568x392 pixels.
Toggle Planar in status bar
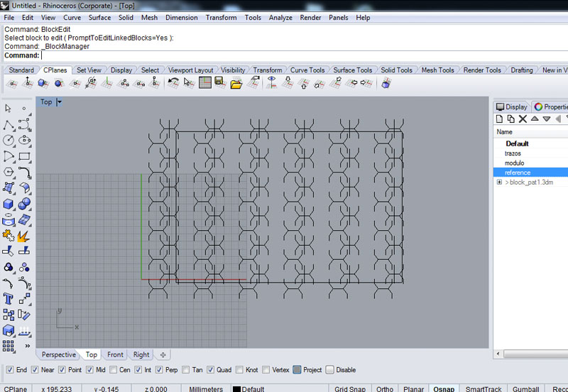pyautogui.click(x=413, y=388)
